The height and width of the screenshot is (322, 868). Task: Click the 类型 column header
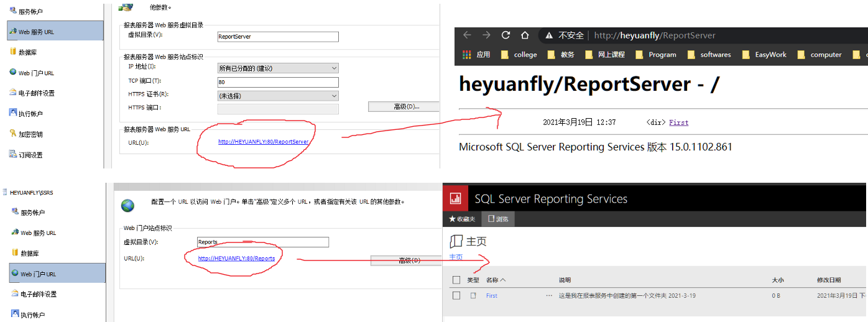tap(473, 280)
